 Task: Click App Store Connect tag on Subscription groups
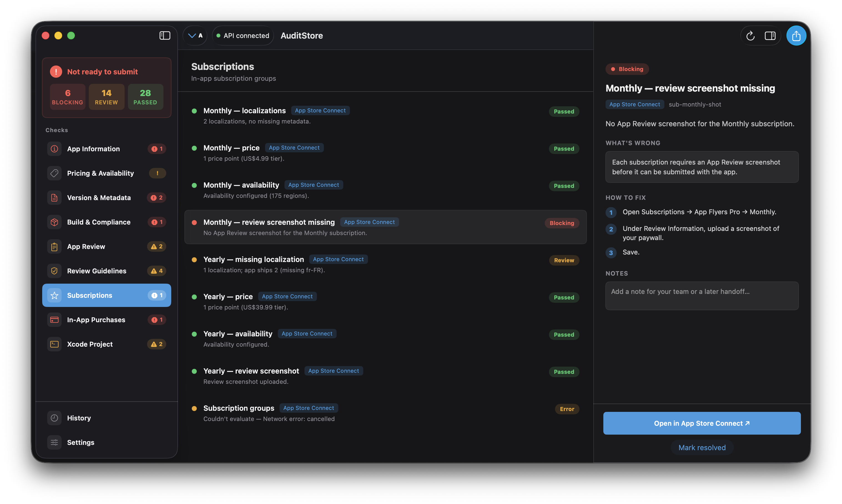[309, 408]
